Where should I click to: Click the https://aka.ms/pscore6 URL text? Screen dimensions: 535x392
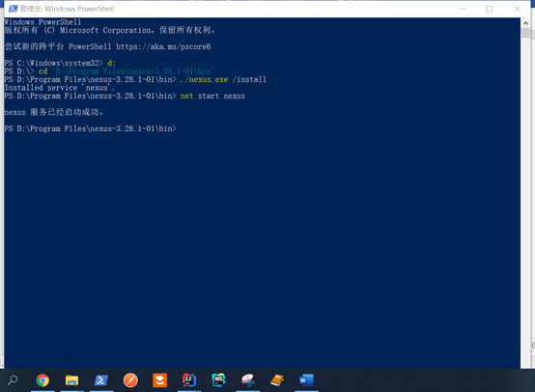tap(163, 46)
